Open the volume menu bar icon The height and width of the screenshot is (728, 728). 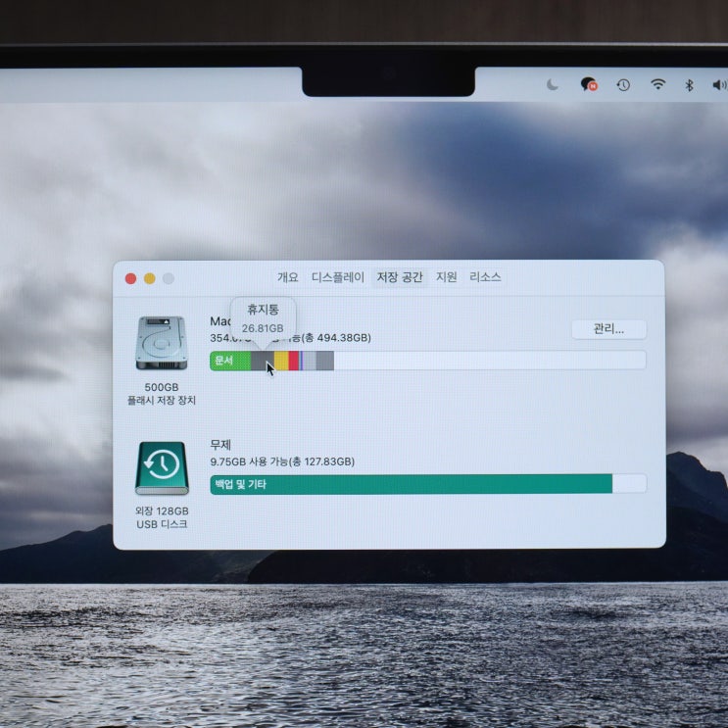click(719, 85)
